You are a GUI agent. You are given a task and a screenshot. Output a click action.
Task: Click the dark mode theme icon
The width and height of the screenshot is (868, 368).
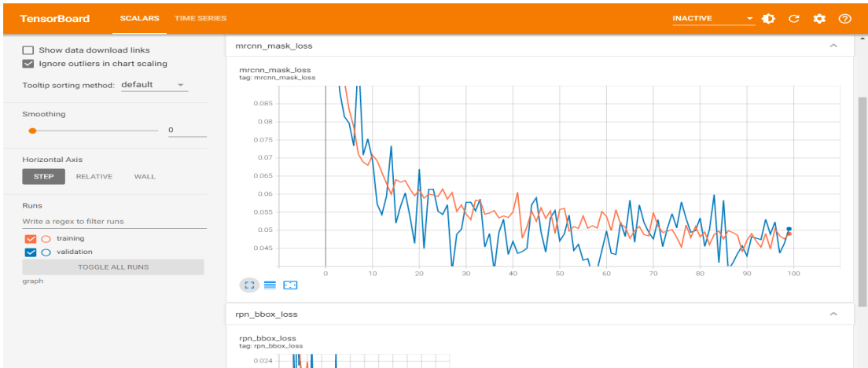[768, 19]
